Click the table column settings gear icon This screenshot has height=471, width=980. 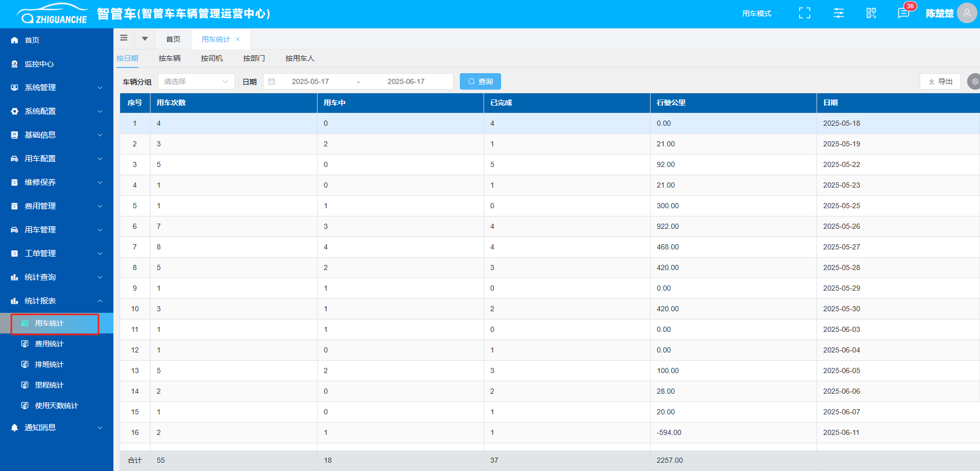(974, 81)
